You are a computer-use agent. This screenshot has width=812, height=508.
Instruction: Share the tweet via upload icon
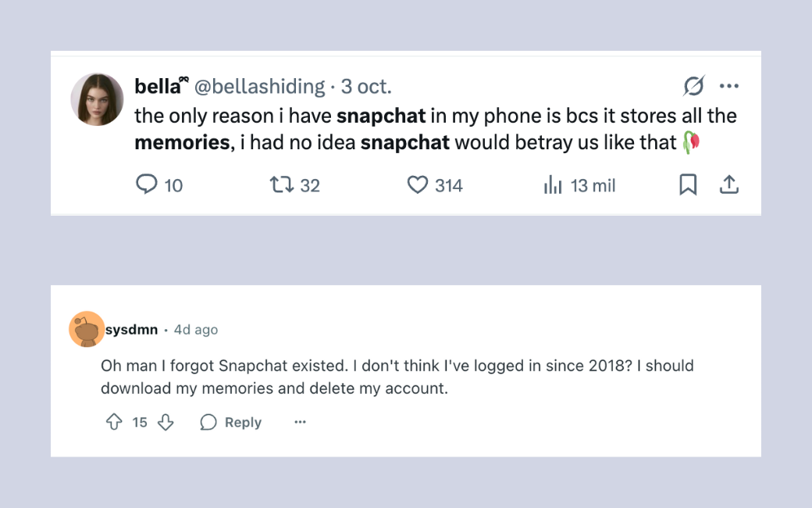pyautogui.click(x=728, y=185)
